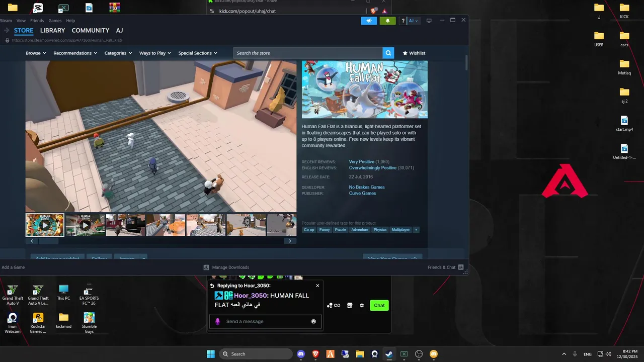
Task: Click the Send a message field
Action: [x=265, y=321]
